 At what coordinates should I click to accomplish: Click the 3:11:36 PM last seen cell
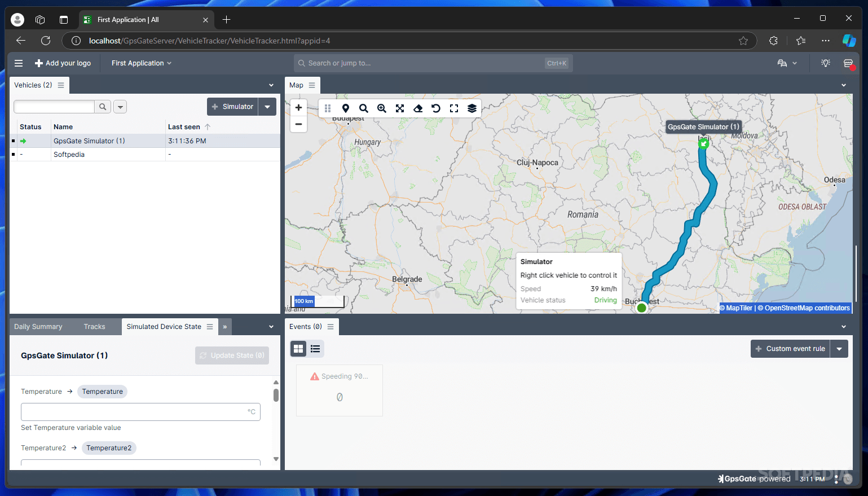tap(187, 141)
